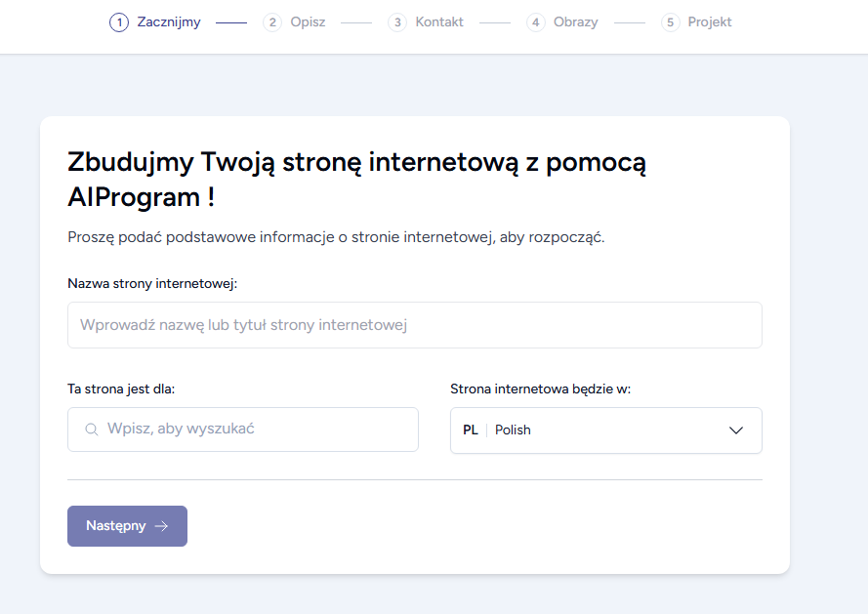This screenshot has width=868, height=614.
Task: Jump to the Projekt step label
Action: tap(710, 22)
